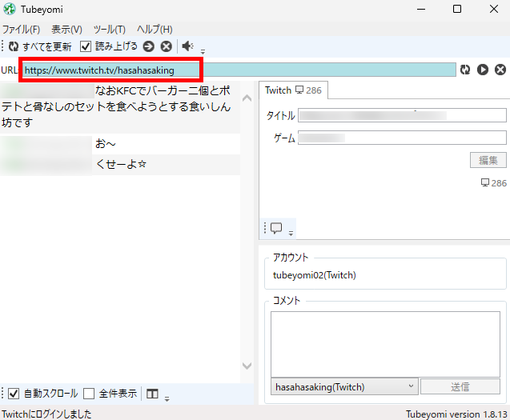
Task: Open the bottom toolbar overflow arrow
Action: 167,399
